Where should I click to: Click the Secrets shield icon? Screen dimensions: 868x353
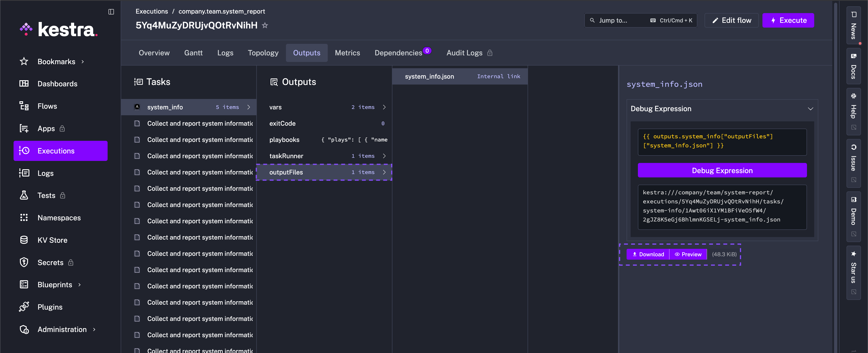coord(24,262)
